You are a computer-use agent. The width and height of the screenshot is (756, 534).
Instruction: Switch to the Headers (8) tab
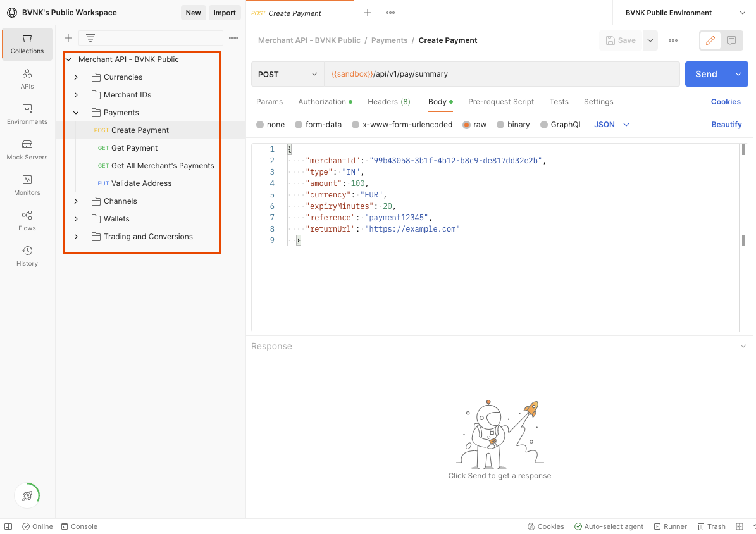click(388, 102)
